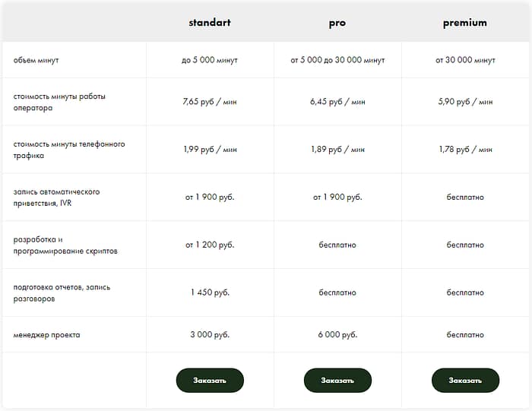Click the 'менеджер проекта' row label
Screen dimensions: 532x411
pyautogui.click(x=46, y=335)
